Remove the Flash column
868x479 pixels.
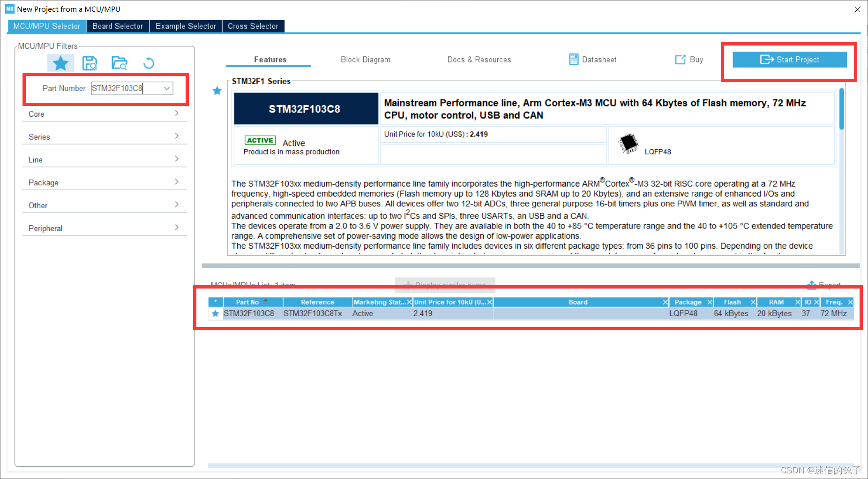pyautogui.click(x=753, y=302)
